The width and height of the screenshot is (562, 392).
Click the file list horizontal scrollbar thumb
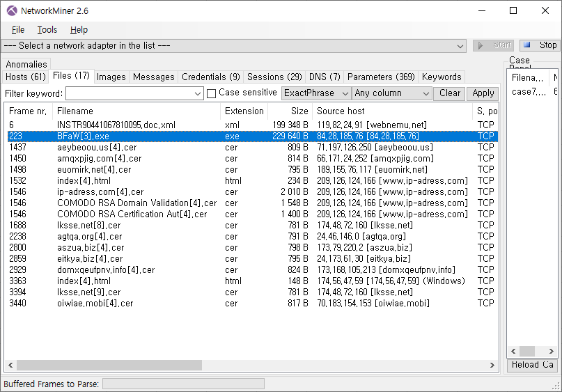point(109,365)
